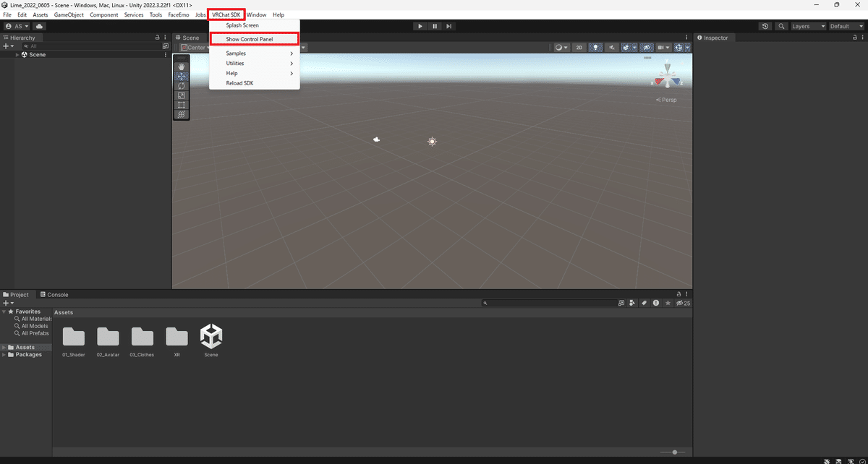The image size is (868, 464).
Task: Toggle 2D view mode
Action: click(x=579, y=48)
